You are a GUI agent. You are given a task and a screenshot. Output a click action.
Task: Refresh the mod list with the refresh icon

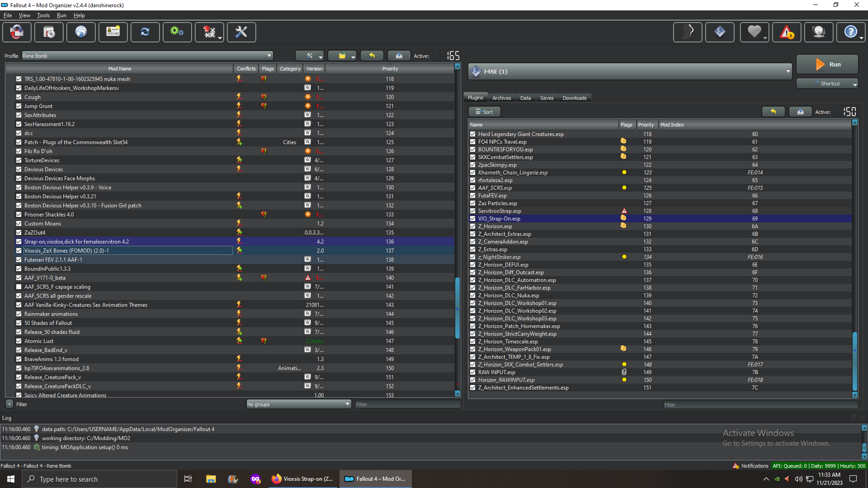click(x=145, y=32)
